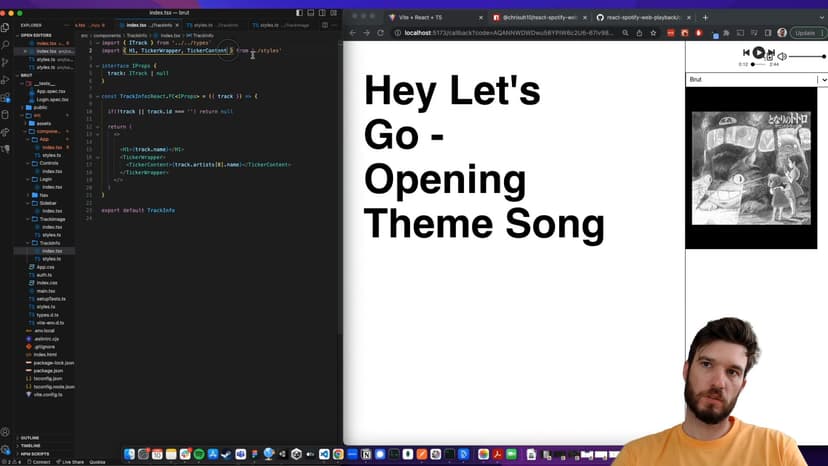Open the react-spotify-web-playback GitHub tab

tap(640, 17)
